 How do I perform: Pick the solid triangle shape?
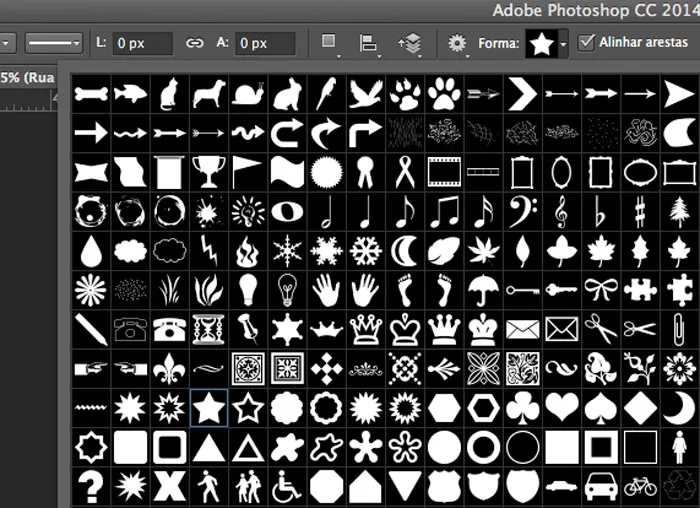coord(208,447)
